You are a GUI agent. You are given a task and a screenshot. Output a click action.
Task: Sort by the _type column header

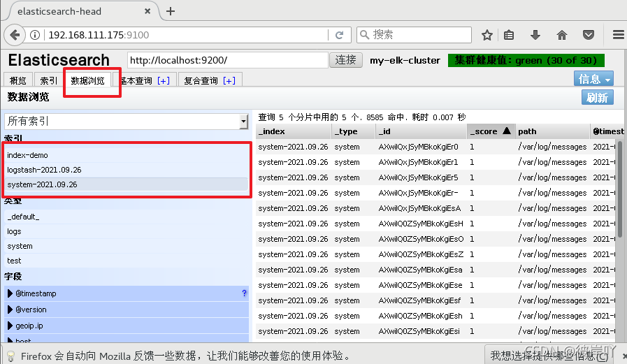click(354, 131)
